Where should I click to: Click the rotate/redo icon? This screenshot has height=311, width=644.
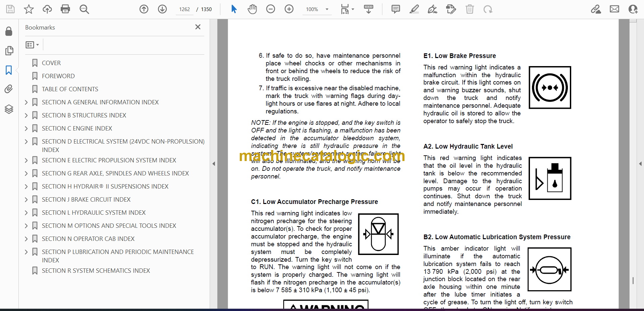click(488, 9)
